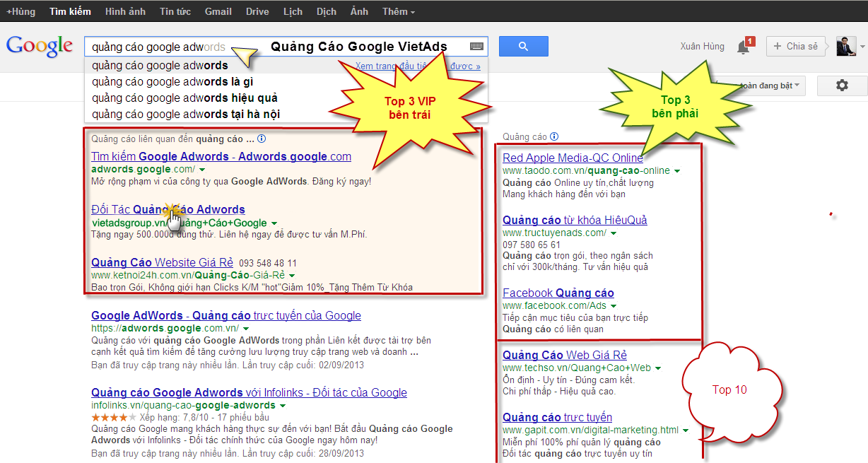Expand arrow beside vietadsgroup.vn ad URL
The width and height of the screenshot is (868, 463).
pyautogui.click(x=275, y=223)
